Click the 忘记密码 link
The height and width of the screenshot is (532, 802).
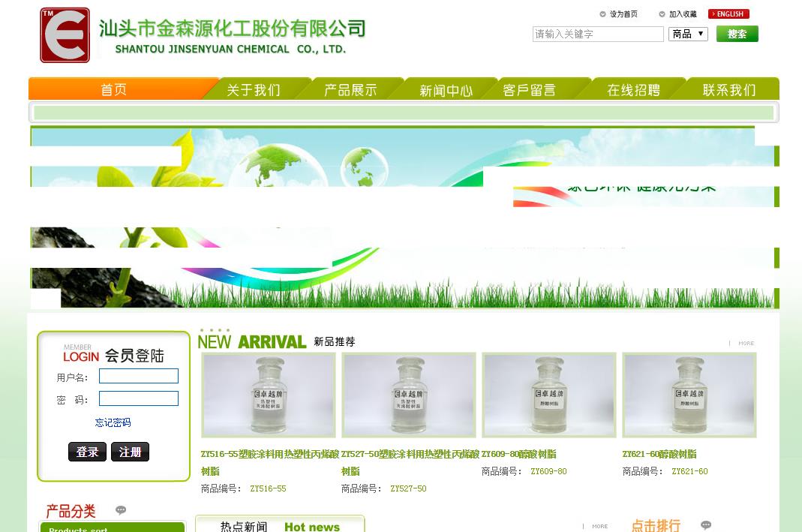113,422
